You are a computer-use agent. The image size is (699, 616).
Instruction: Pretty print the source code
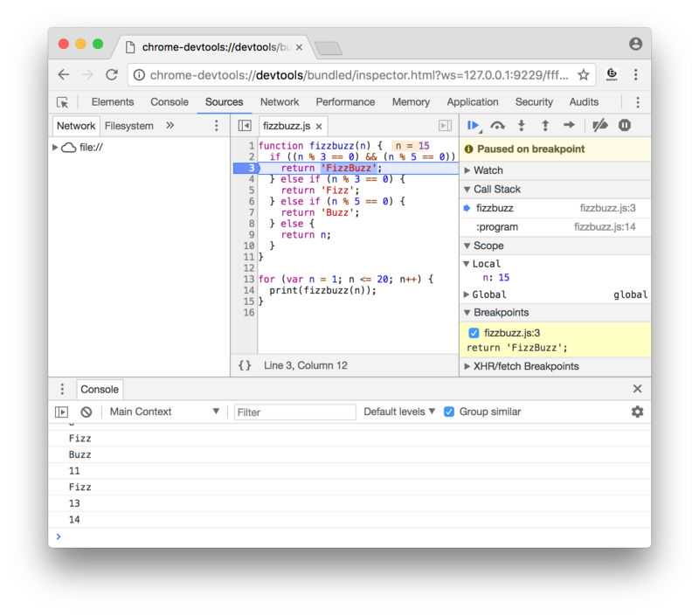click(245, 365)
